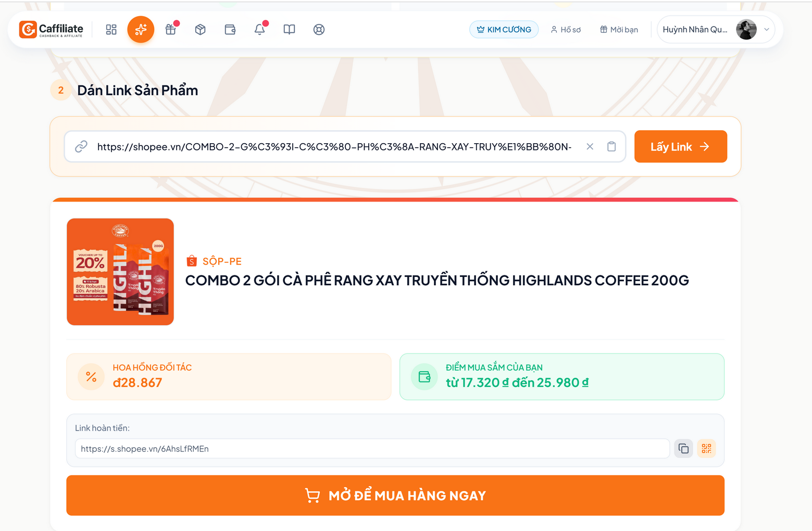Open the lifebuoy support icon
The image size is (812, 531).
click(x=319, y=30)
